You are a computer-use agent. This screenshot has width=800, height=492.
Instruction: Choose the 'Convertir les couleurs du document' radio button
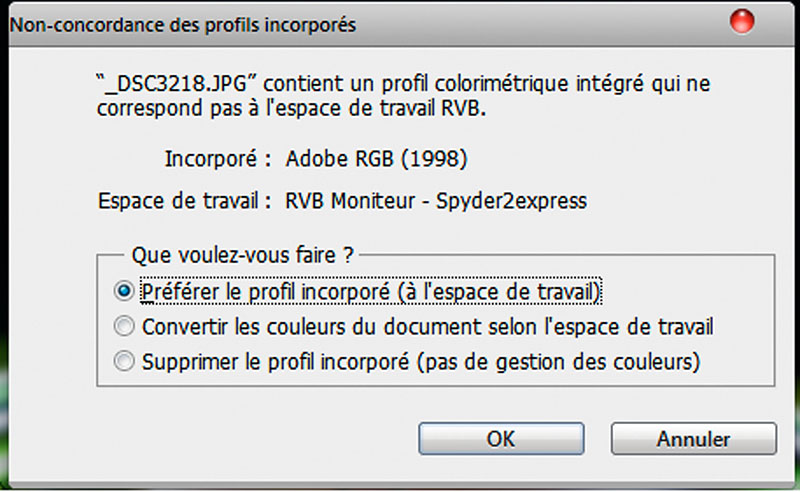(124, 326)
